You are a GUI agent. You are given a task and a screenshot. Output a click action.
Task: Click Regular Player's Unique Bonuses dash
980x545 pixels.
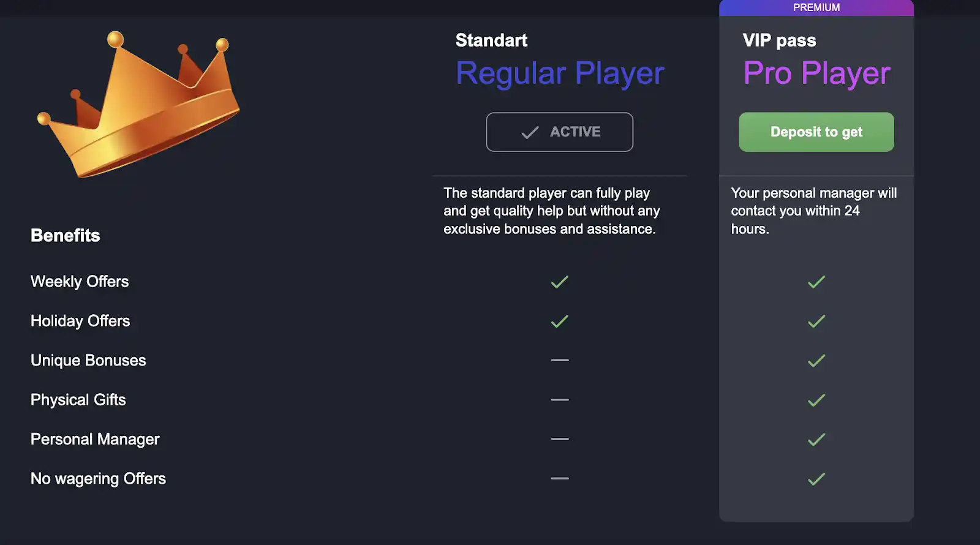[x=560, y=360]
